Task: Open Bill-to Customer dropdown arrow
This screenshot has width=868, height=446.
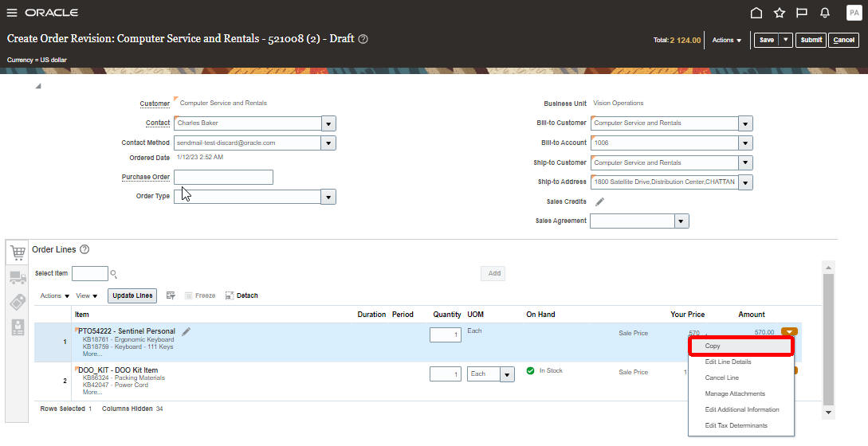Action: click(745, 123)
